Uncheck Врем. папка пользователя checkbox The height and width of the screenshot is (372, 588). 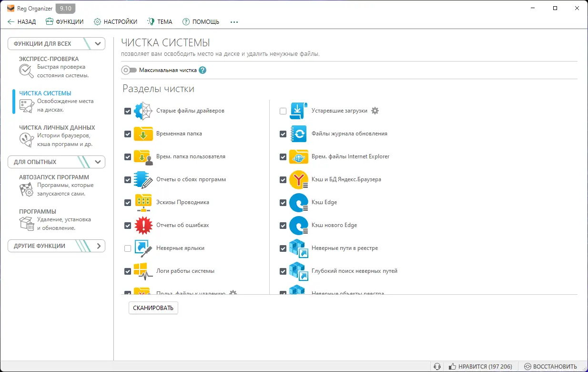[128, 156]
